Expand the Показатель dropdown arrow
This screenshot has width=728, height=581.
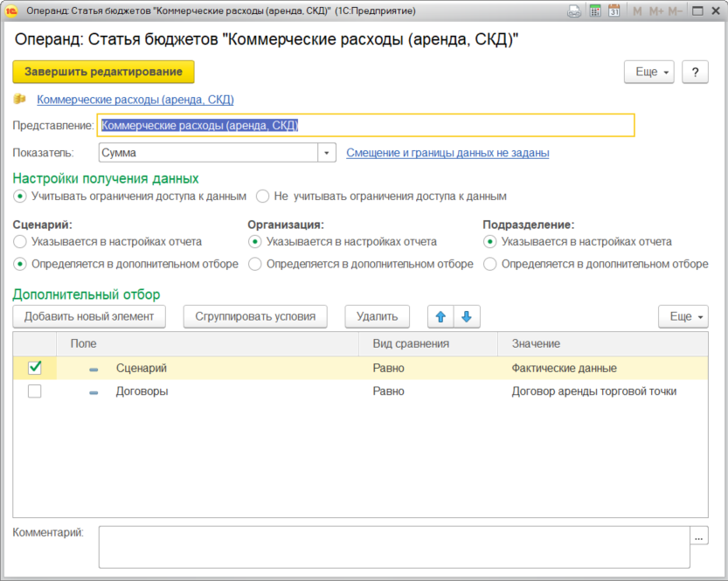click(326, 153)
